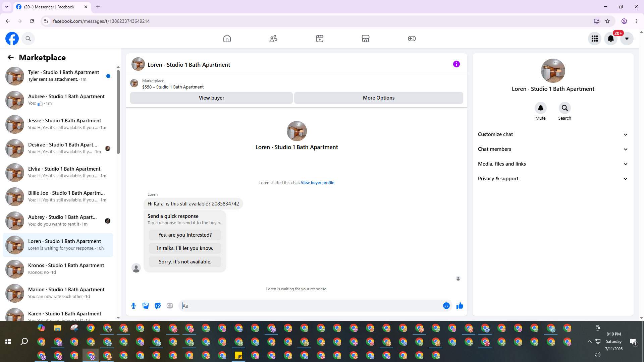The height and width of the screenshot is (362, 644).
Task: Send quick reply 'In talks. I'll let you know.'
Action: point(185,248)
